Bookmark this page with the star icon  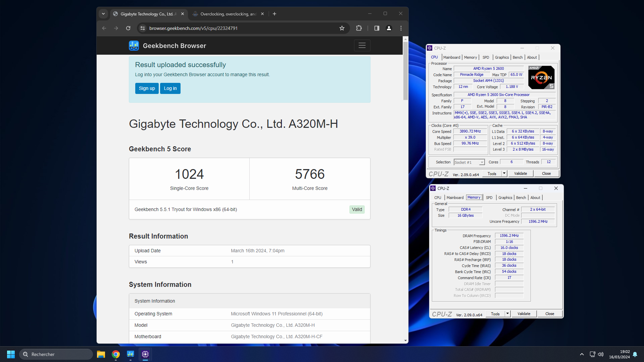point(342,28)
